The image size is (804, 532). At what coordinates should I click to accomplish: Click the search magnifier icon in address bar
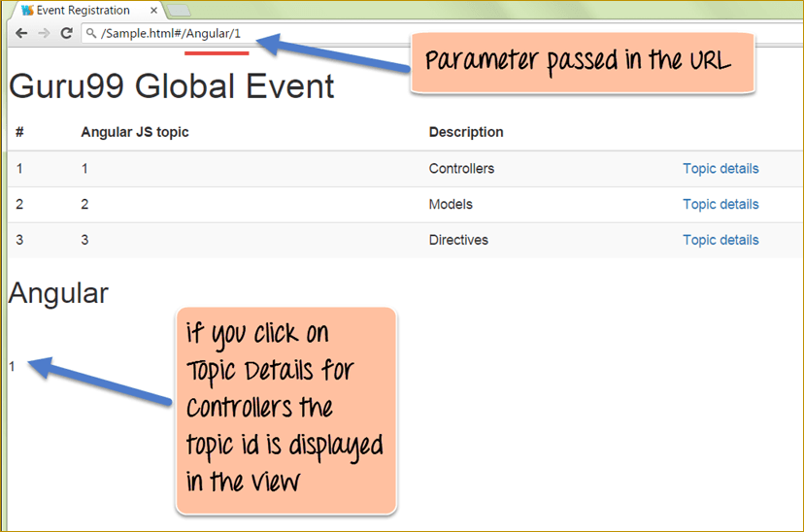coord(91,34)
